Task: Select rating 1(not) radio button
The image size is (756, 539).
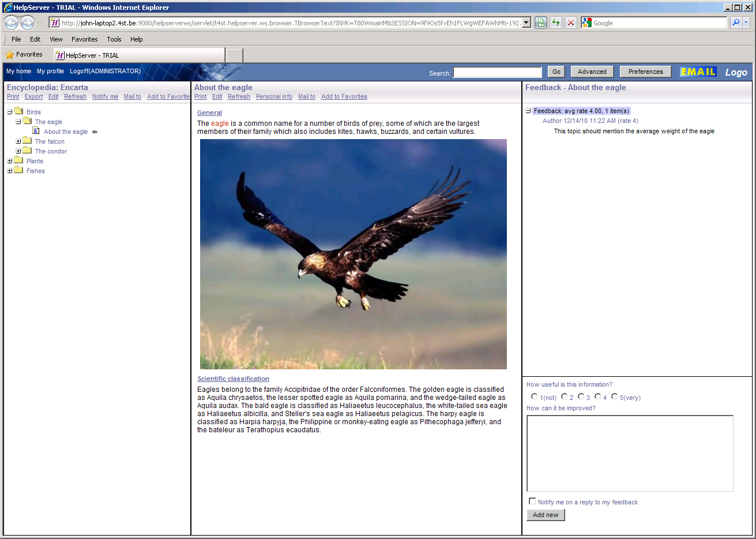Action: pyautogui.click(x=534, y=396)
